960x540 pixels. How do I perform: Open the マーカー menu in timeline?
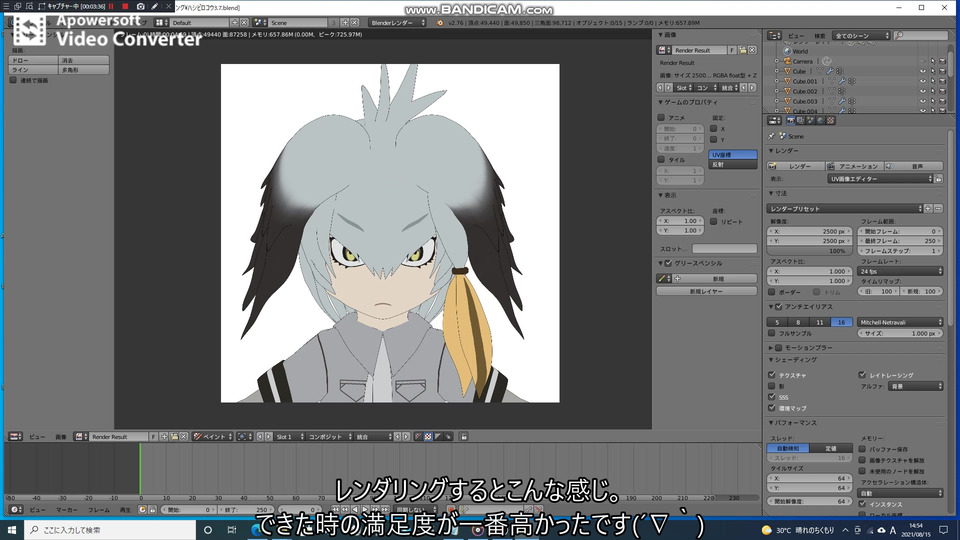point(67,509)
